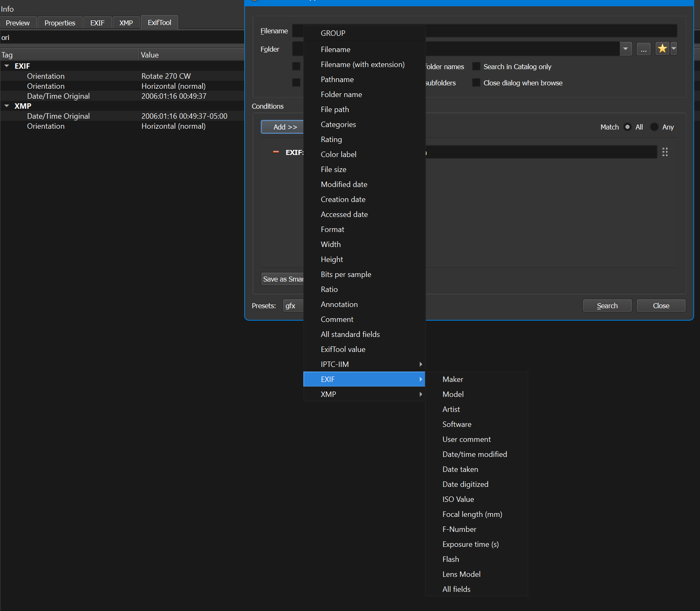Screen dimensions: 700x611
Task: Collapse the XMP tag group
Action: coord(7,106)
